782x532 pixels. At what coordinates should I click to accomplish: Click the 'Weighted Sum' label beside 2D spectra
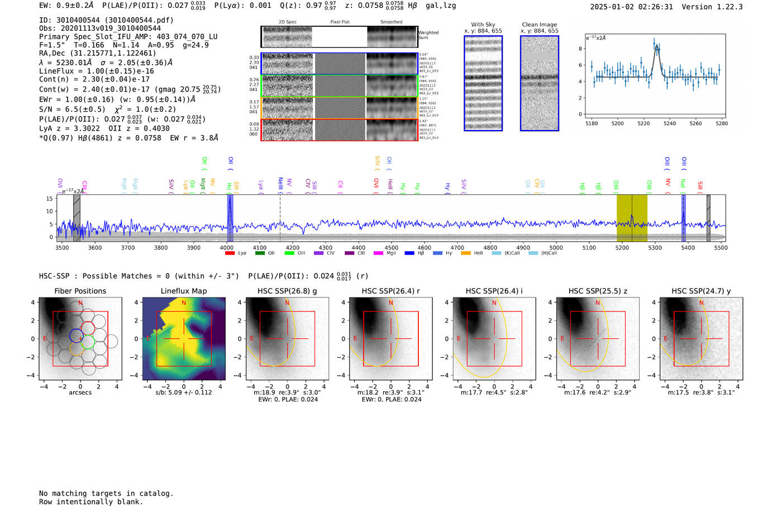click(428, 35)
